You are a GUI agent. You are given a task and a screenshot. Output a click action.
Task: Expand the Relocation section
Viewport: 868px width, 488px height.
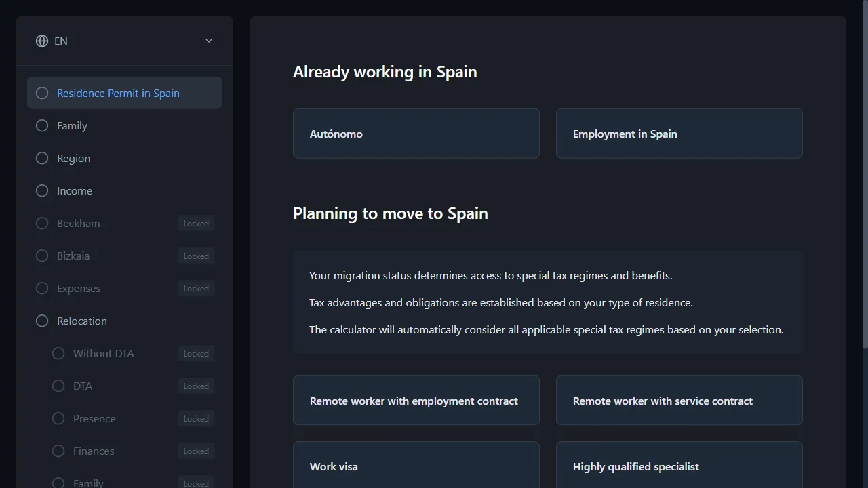[x=82, y=321]
